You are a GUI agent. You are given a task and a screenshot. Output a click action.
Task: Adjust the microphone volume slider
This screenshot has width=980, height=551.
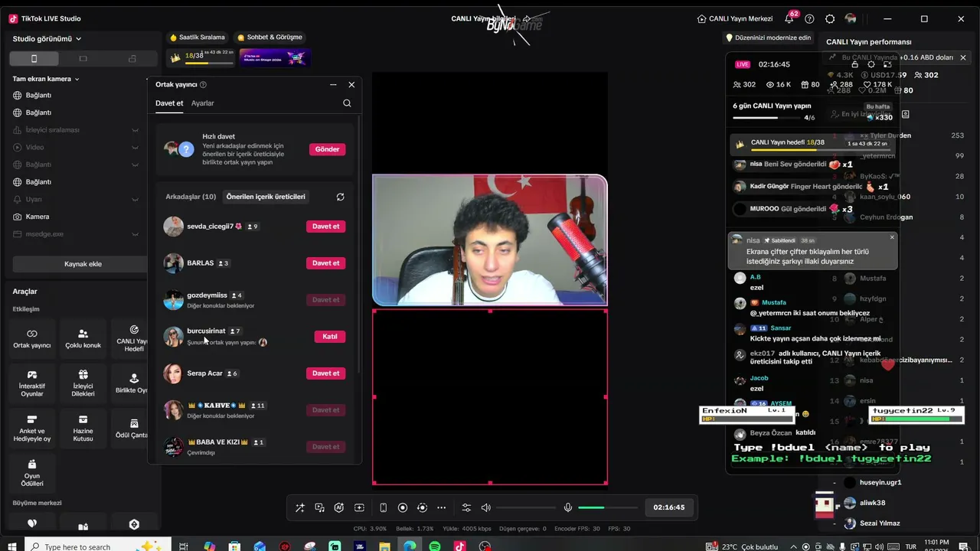tap(608, 507)
